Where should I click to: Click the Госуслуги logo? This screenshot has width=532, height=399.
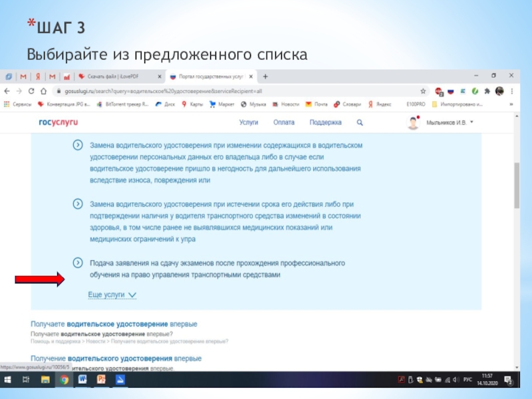pos(58,122)
